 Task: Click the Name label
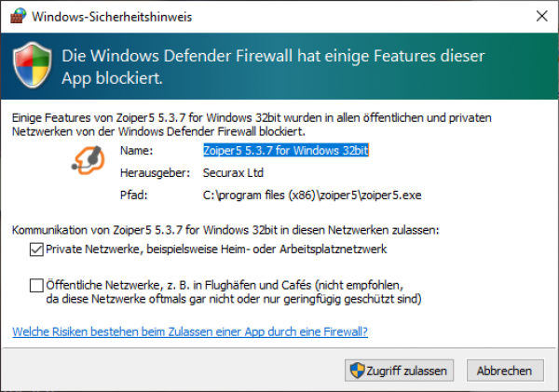point(136,151)
